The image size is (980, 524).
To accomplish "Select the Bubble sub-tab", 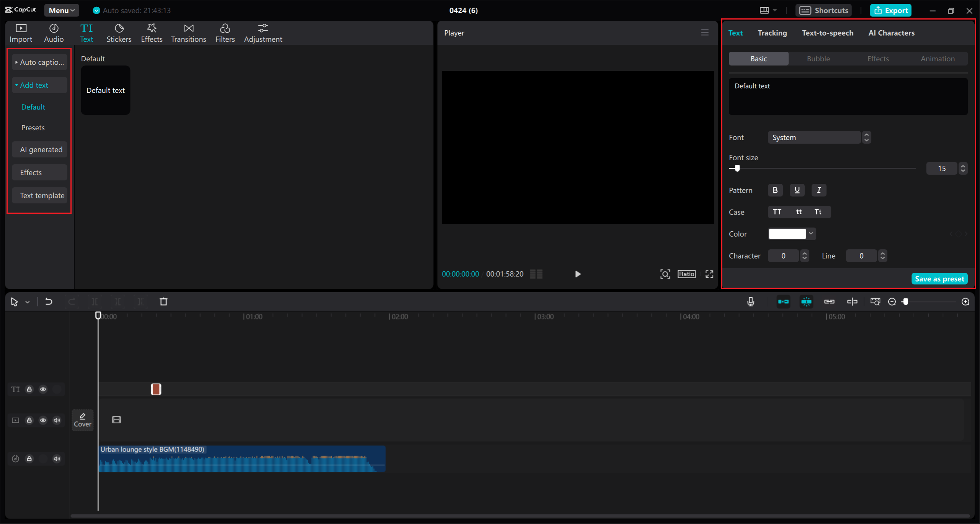I will click(x=818, y=59).
